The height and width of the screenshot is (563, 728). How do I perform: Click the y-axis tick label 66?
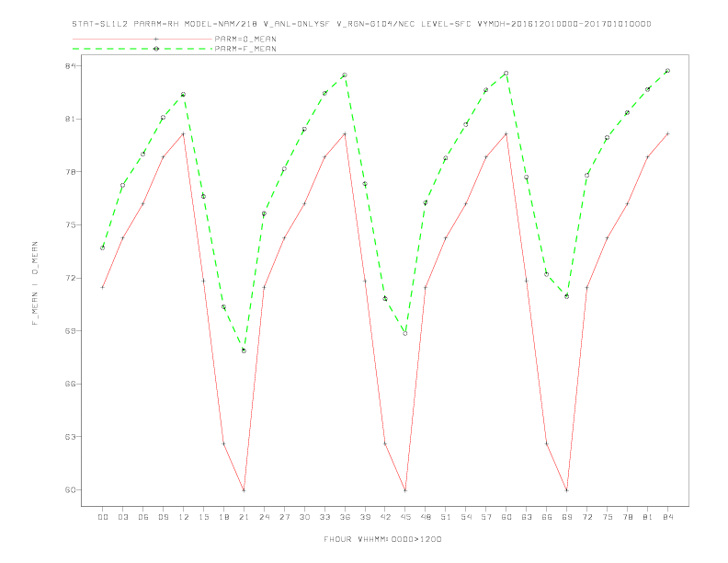click(70, 384)
